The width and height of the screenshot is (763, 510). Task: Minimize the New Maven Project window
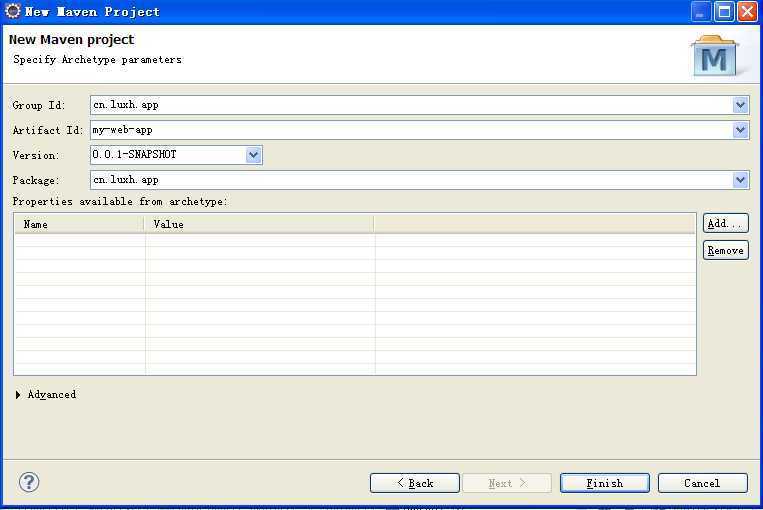coord(701,12)
